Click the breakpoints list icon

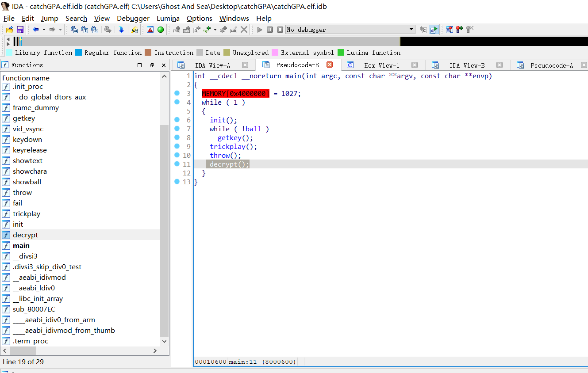point(450,30)
